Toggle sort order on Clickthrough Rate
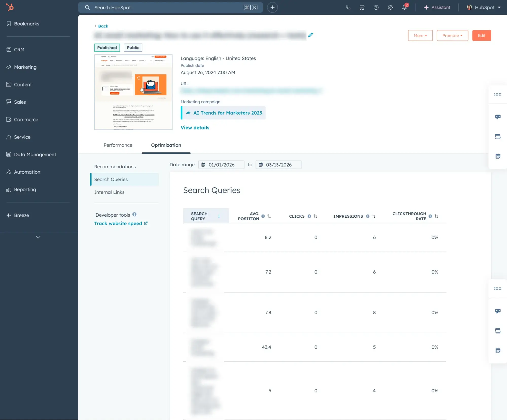Screen dimensions: 507x420 pyautogui.click(x=436, y=216)
